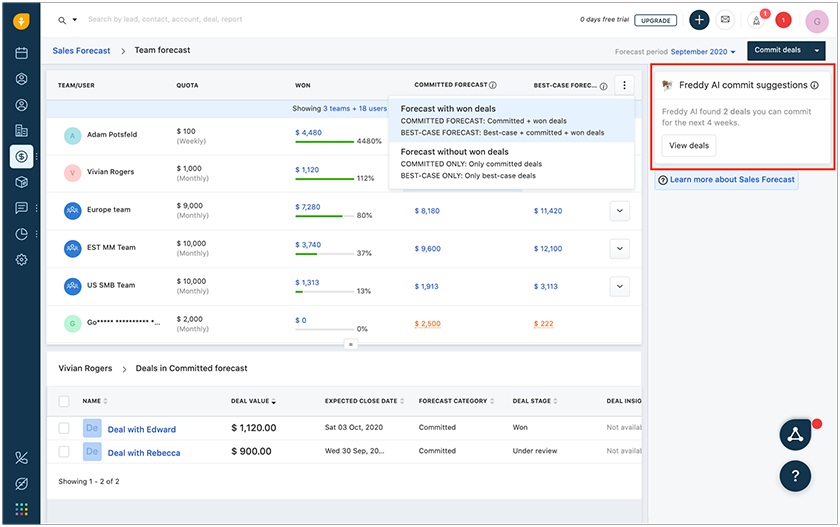Go to Sales Forecast breadcrumb link
Image resolution: width=840 pixels, height=527 pixels.
(x=81, y=51)
